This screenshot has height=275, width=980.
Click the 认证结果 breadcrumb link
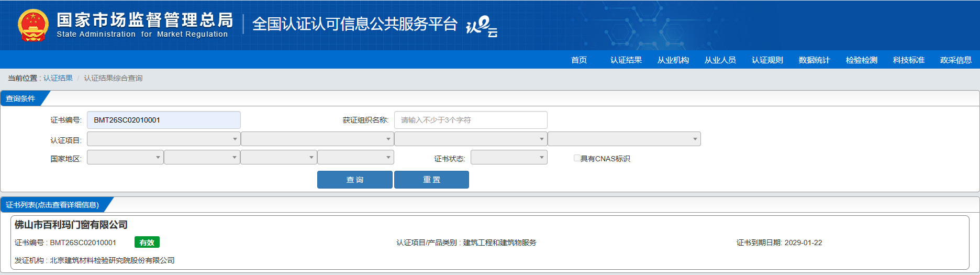[x=58, y=78]
